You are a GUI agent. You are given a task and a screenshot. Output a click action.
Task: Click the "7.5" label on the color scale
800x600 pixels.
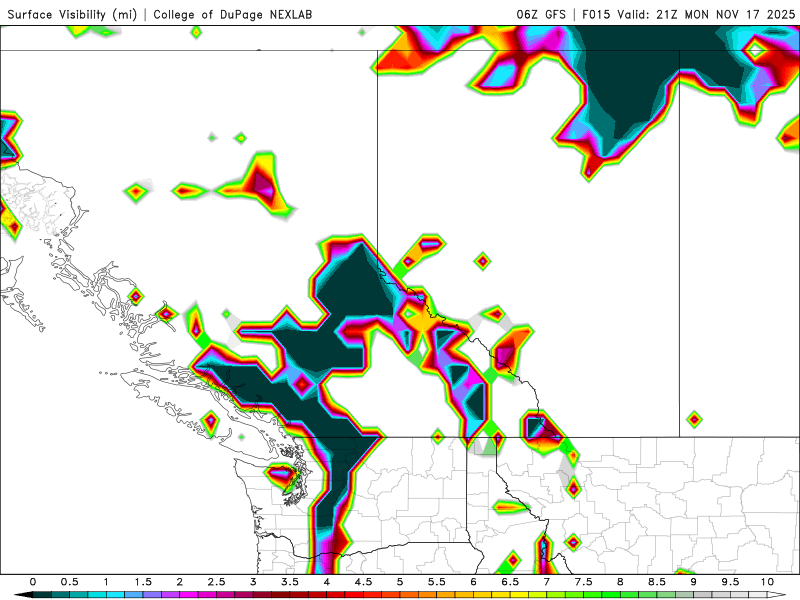(x=584, y=582)
